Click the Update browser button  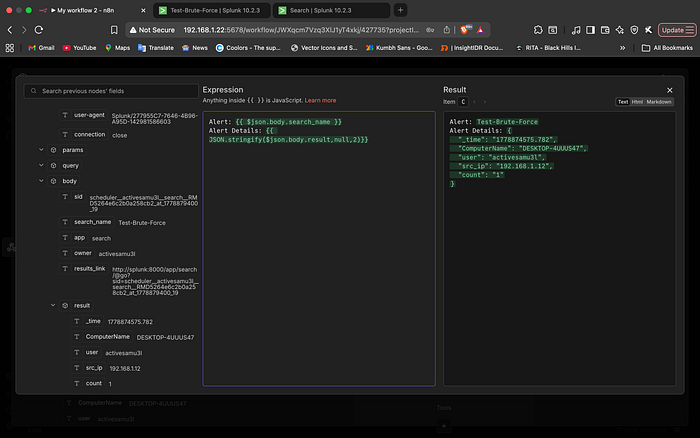click(x=677, y=30)
